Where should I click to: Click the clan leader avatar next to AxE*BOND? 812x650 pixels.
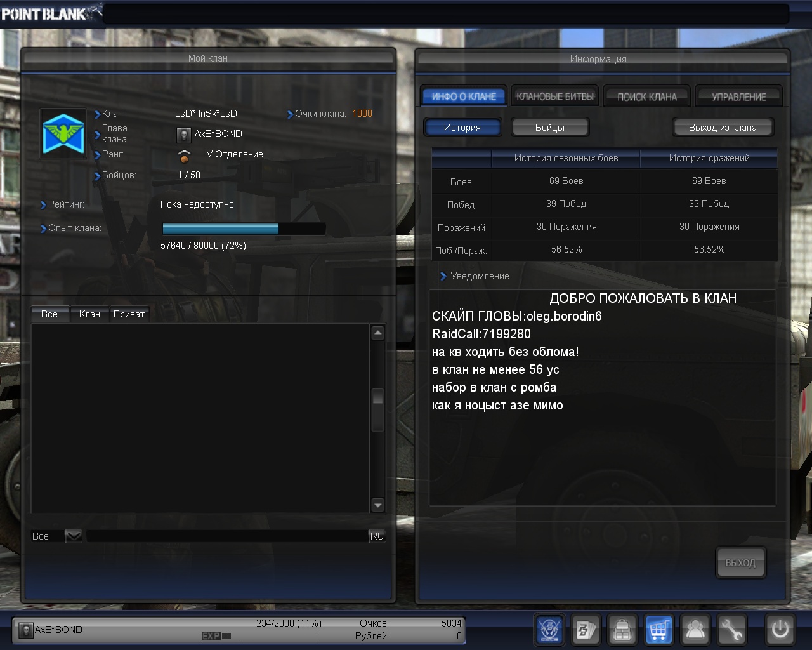pos(184,135)
